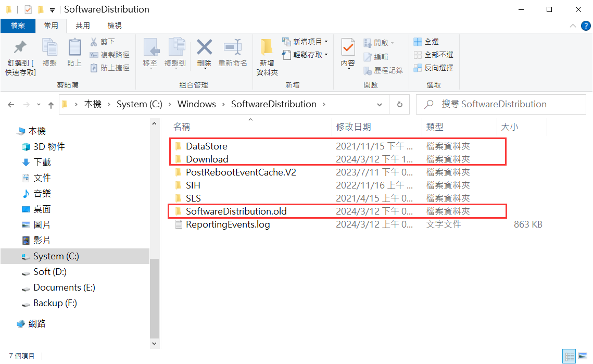Image resolution: width=593 pixels, height=364 pixels.
Task: Click Windows in the address path
Action: tap(197, 104)
